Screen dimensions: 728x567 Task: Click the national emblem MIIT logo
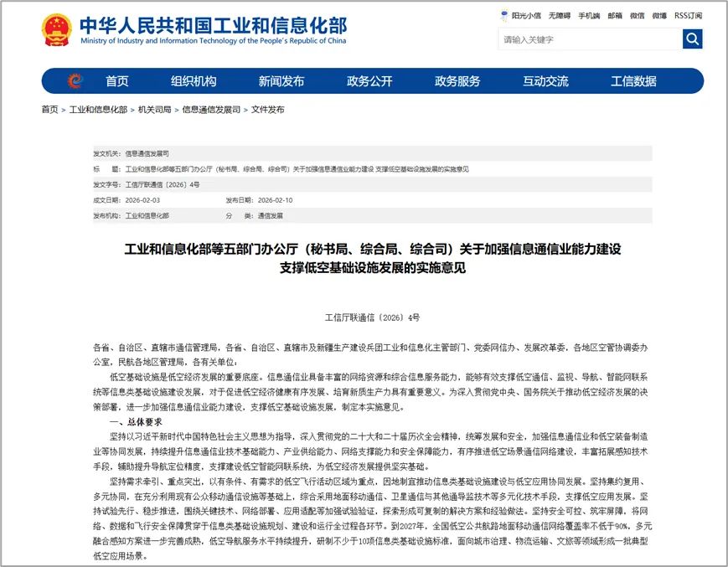pyautogui.click(x=55, y=29)
